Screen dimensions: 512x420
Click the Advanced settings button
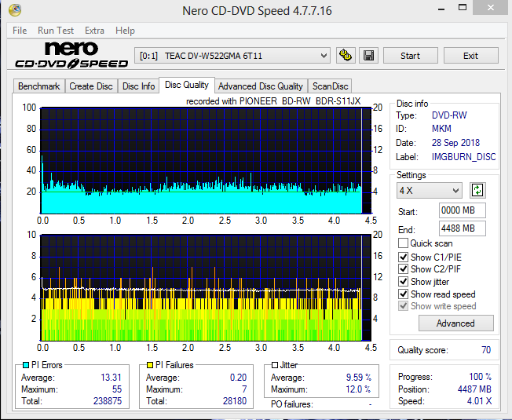click(455, 323)
